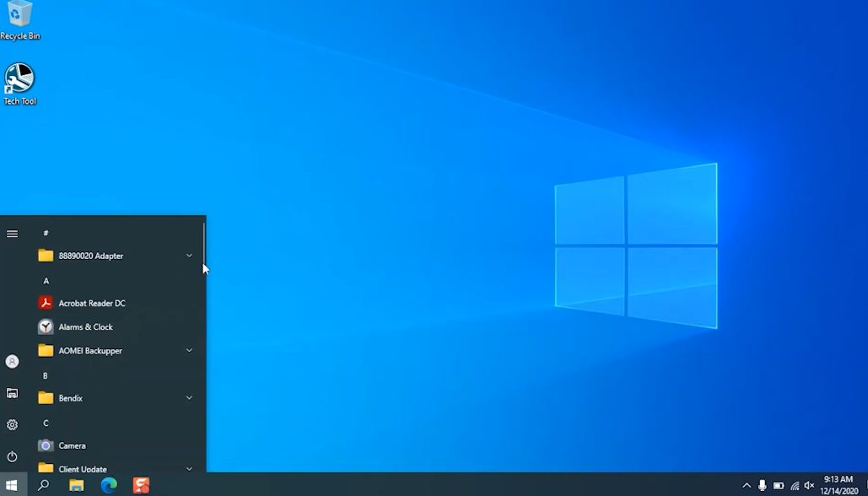Click the A letter section header
Viewport: 868px width, 496px height.
46,281
